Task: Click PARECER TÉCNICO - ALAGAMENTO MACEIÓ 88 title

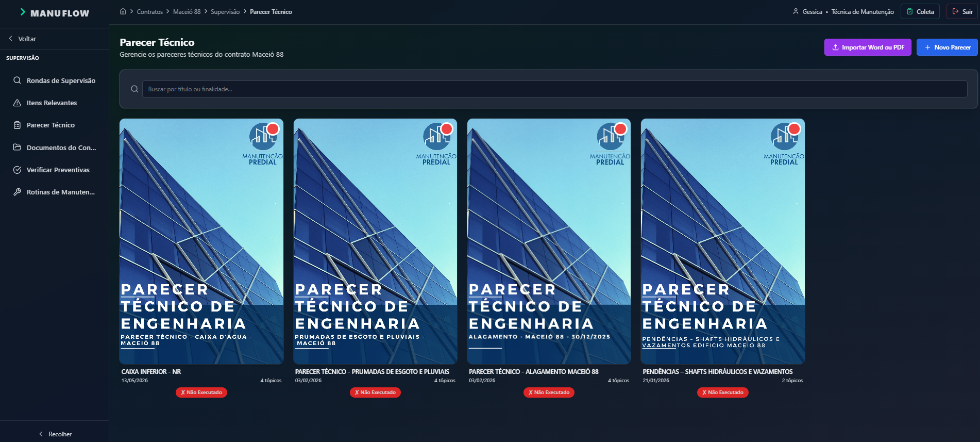Action: point(534,371)
